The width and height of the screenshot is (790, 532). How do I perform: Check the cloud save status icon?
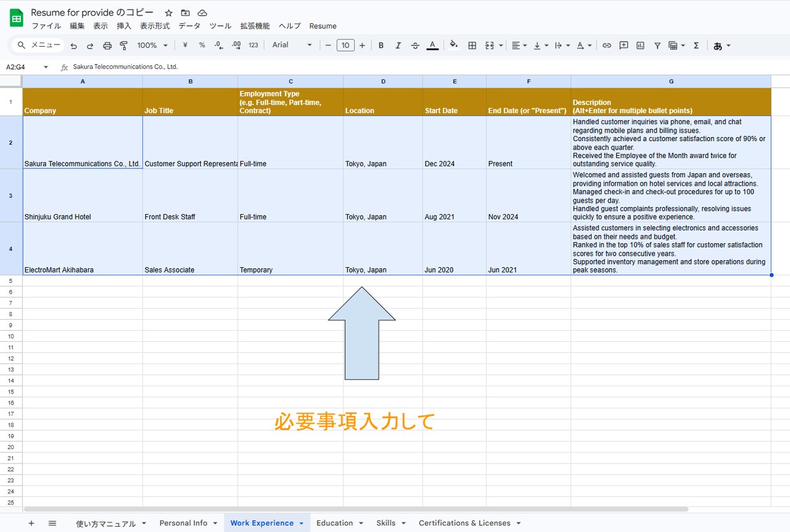[x=202, y=13]
